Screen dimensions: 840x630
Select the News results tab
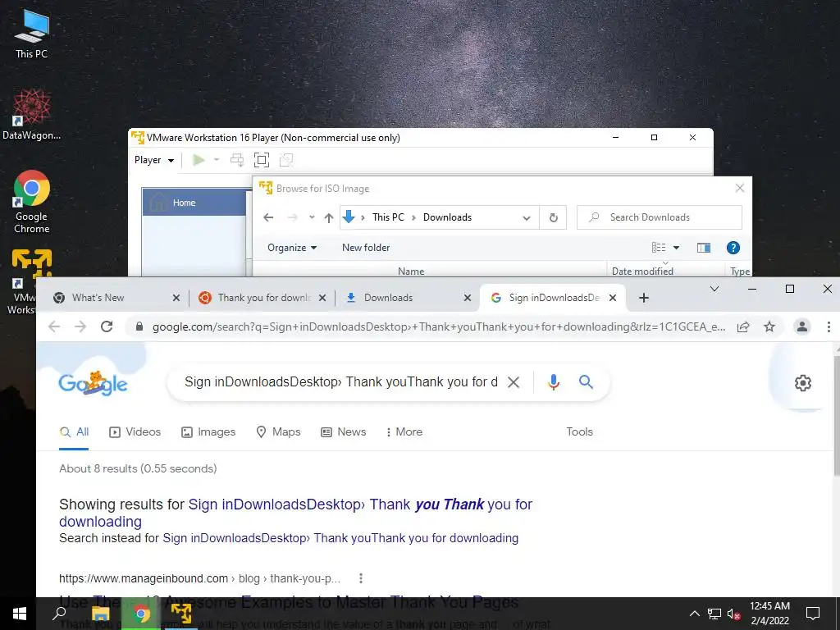(x=343, y=431)
